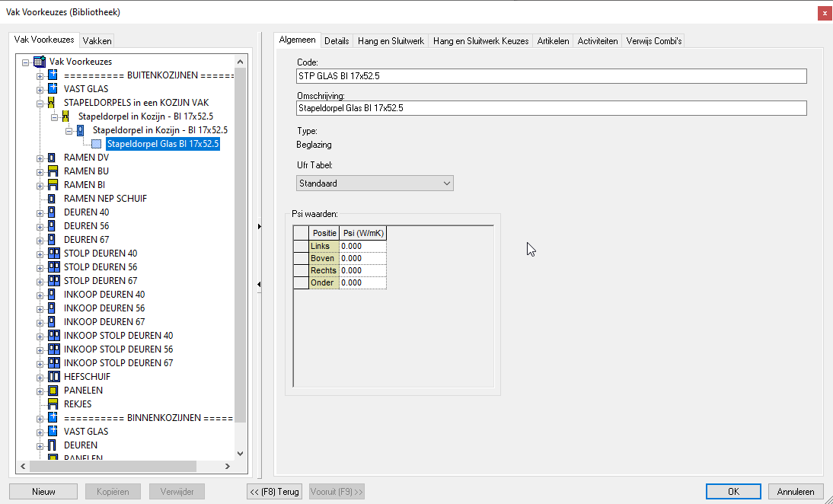
Task: Switch to the Details tab
Action: coord(337,41)
